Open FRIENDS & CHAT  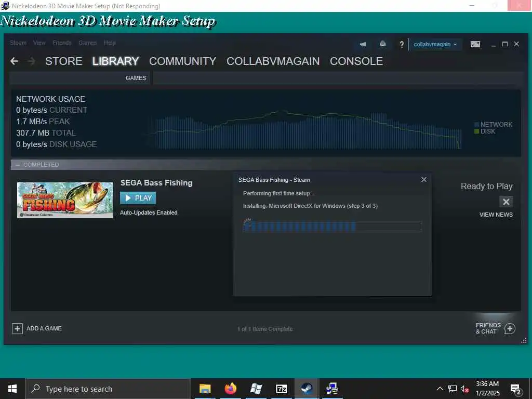(488, 328)
